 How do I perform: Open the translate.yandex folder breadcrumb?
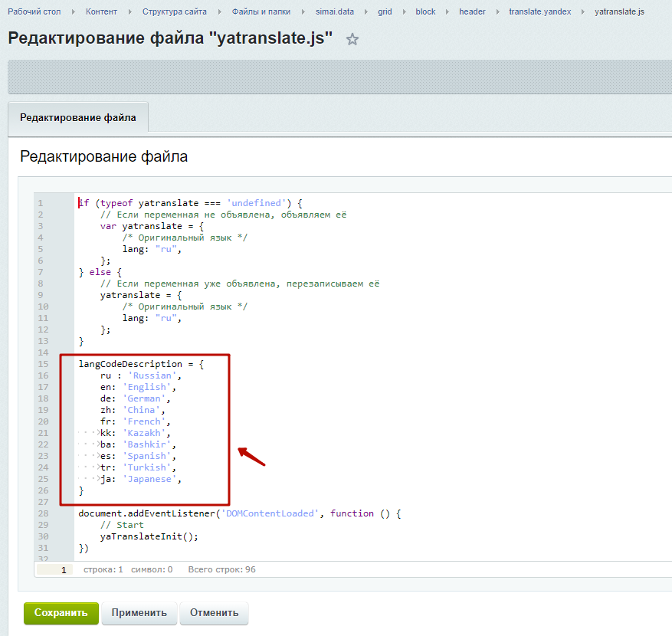(x=539, y=11)
